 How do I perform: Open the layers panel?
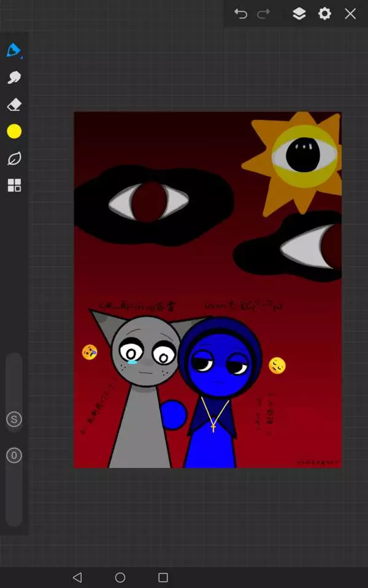pyautogui.click(x=299, y=13)
